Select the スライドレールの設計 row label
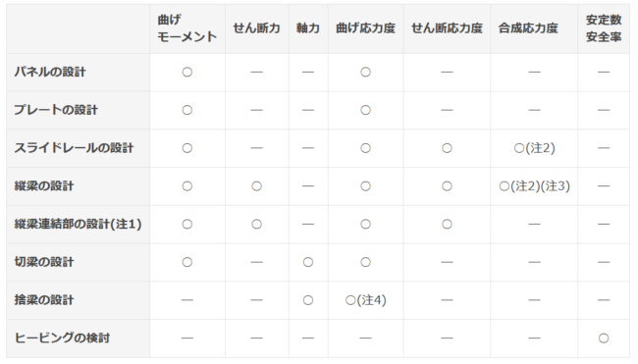Image resolution: width=638 pixels, height=364 pixels. click(74, 148)
